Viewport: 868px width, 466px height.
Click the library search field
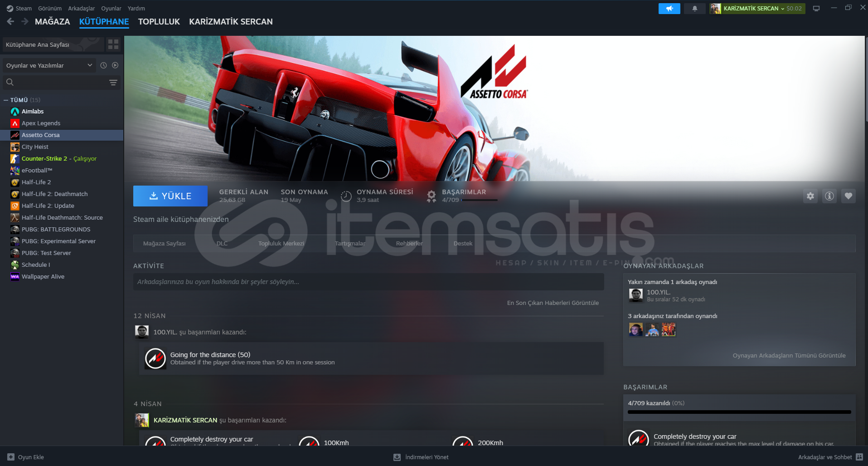(x=62, y=82)
